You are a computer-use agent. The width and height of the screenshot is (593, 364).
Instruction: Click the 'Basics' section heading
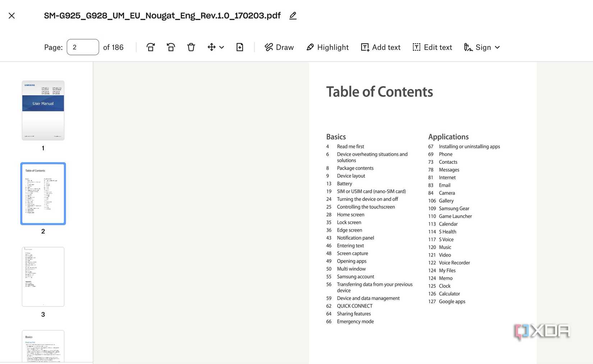point(336,137)
